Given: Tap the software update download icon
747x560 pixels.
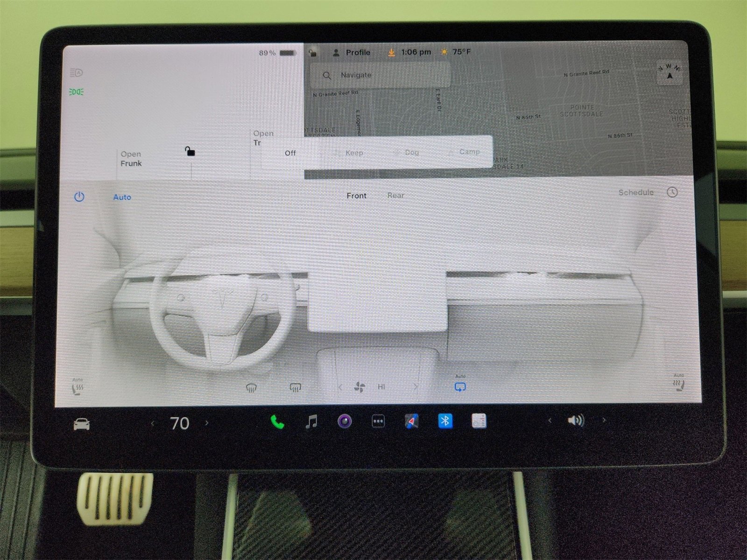Looking at the screenshot, I should point(392,52).
